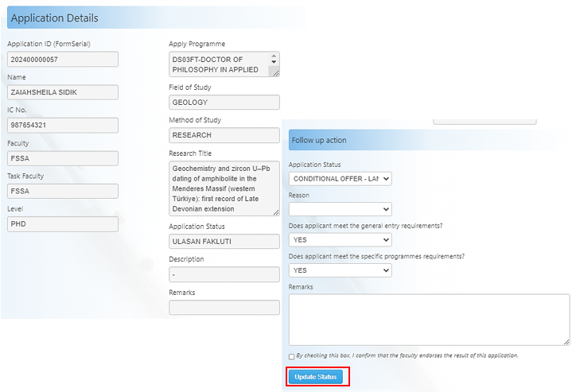576x392 pixels.
Task: Click the Name field showing ZAIAHSHEILA SIDIK
Action: click(62, 92)
